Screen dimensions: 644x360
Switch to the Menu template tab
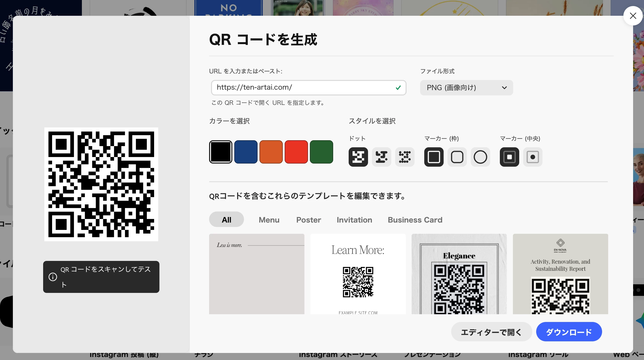point(269,219)
